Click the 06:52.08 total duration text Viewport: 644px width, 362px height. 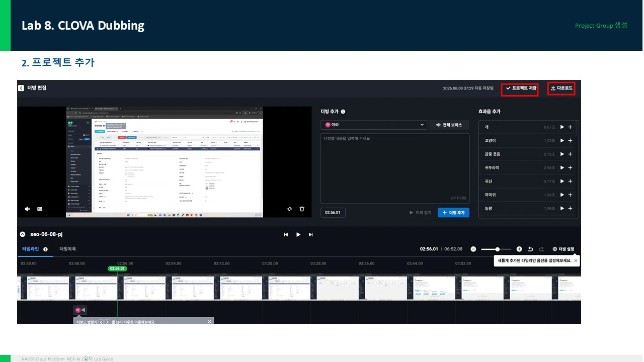click(453, 249)
